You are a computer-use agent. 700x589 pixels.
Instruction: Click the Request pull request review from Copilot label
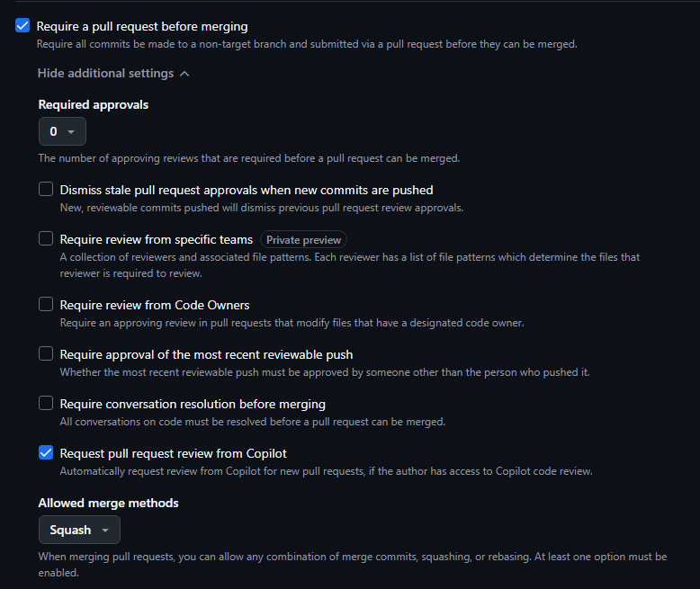(174, 453)
